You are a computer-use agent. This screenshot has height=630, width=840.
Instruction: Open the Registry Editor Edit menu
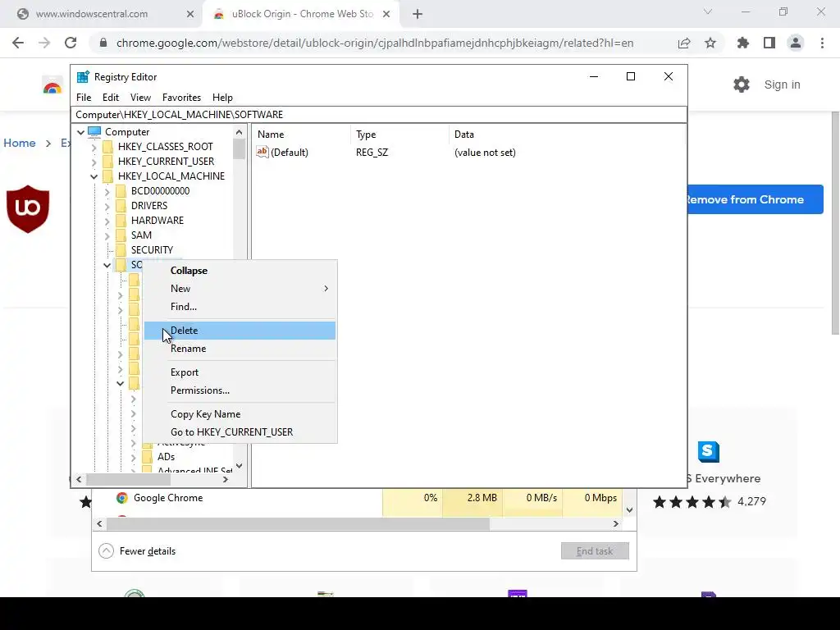coord(111,98)
